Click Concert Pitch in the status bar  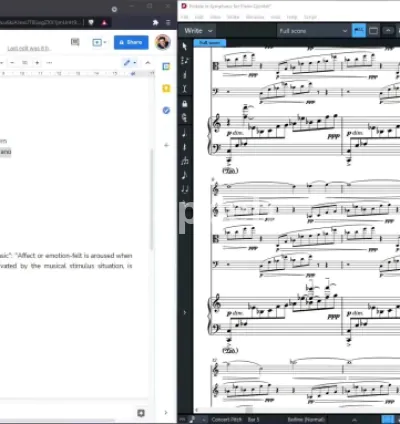pos(227,419)
